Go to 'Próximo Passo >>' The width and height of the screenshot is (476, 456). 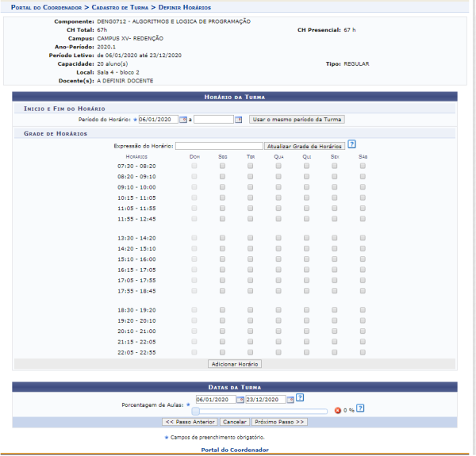click(279, 422)
